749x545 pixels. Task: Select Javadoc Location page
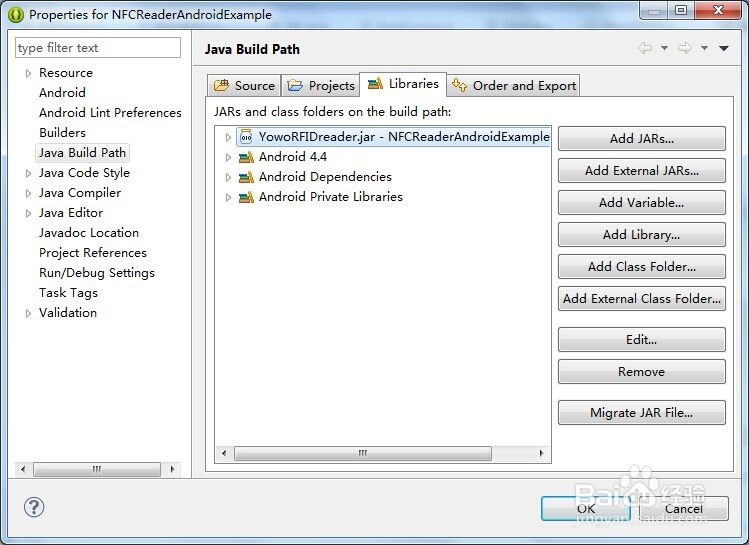(89, 233)
